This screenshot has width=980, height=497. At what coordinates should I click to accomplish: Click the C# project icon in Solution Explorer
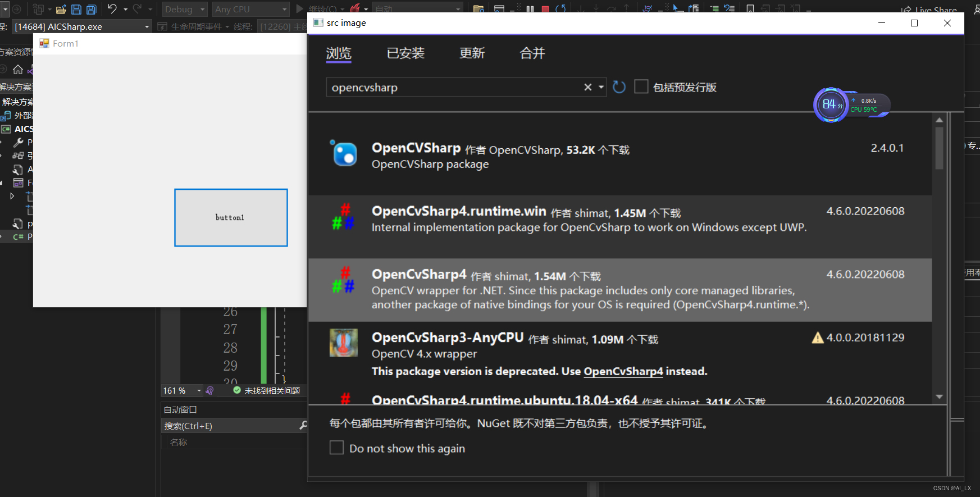[x=6, y=129]
